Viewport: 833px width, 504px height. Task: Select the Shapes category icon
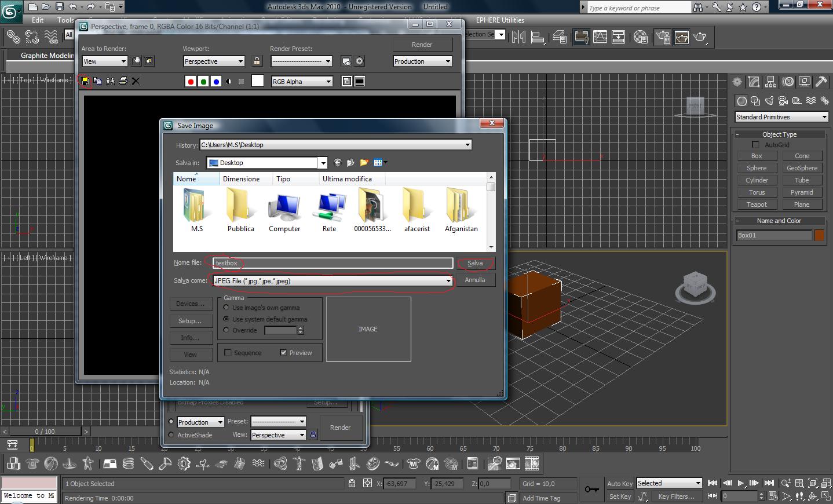[755, 101]
